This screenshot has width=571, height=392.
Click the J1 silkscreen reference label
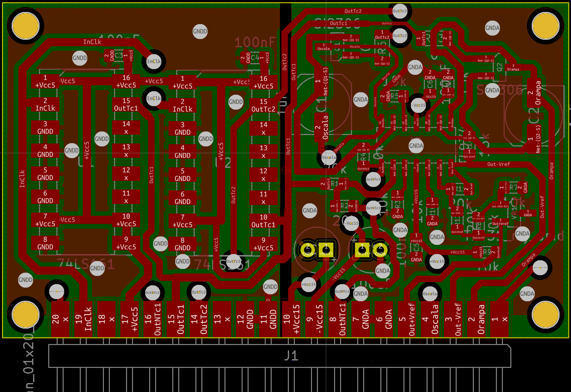[x=291, y=355]
